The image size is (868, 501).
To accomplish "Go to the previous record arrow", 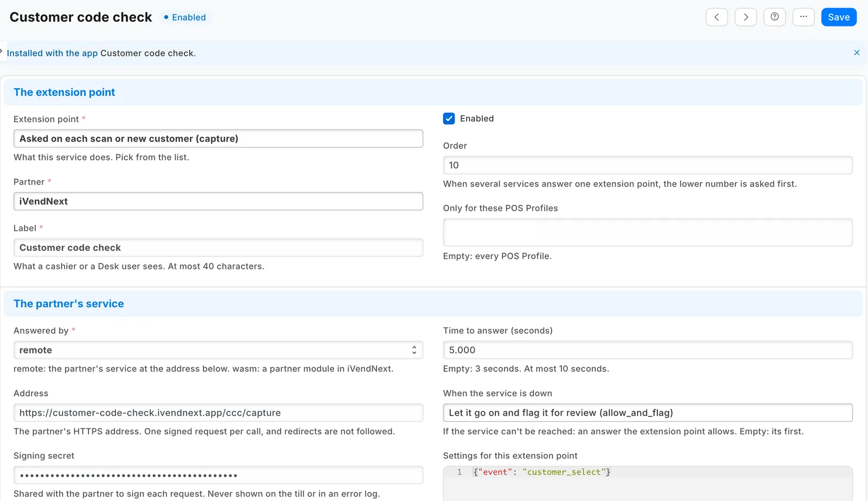I will (717, 17).
